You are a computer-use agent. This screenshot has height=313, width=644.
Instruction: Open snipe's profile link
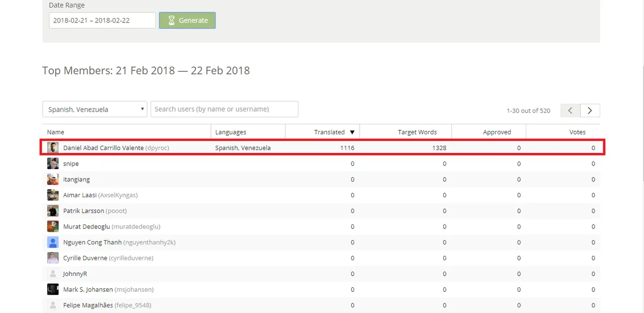coord(71,164)
